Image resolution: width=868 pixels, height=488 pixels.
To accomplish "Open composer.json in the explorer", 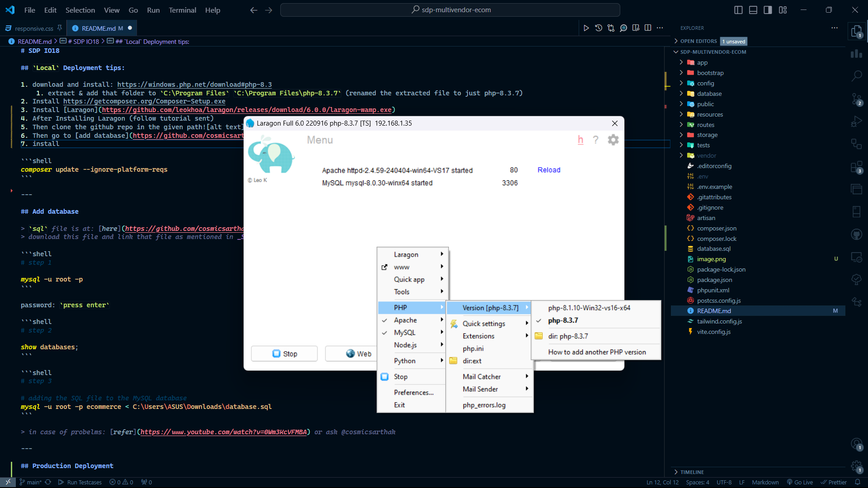I will [716, 228].
